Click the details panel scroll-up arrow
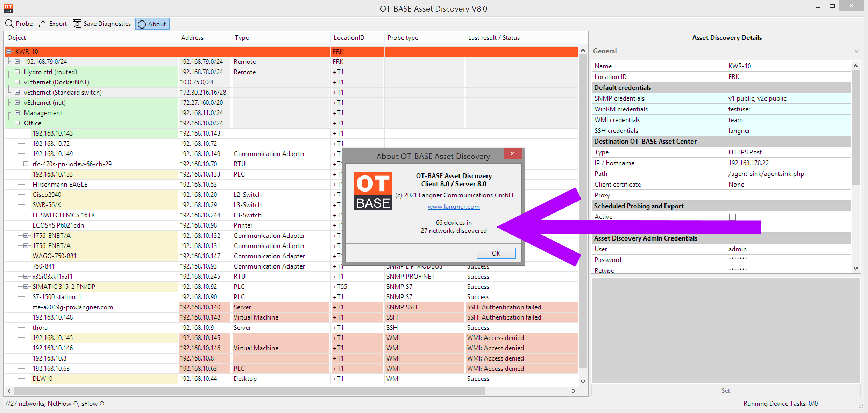 [x=855, y=66]
